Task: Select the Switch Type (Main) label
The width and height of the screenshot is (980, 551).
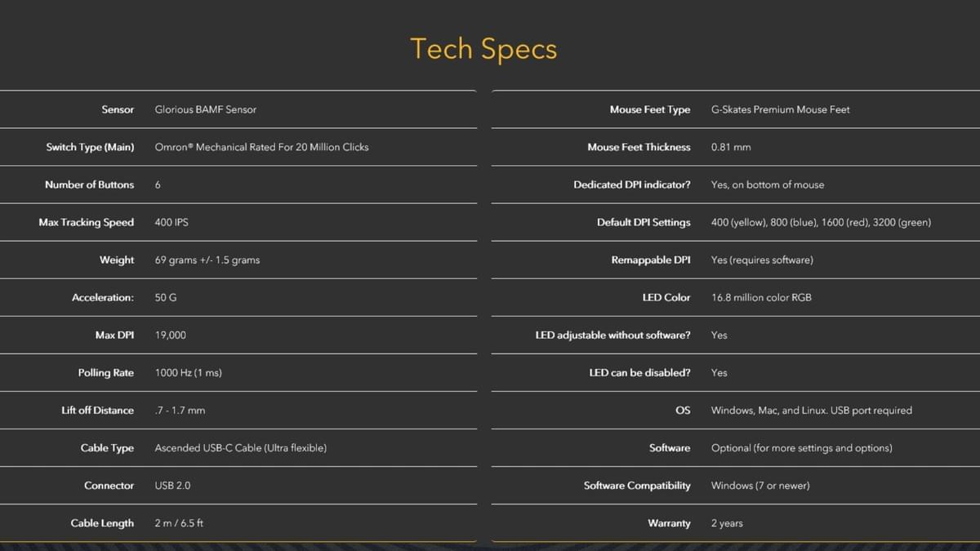Action: [x=90, y=147]
